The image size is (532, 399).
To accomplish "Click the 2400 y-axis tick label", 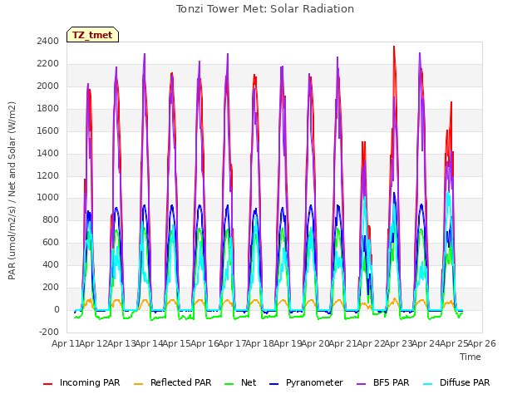I will pos(48,42).
